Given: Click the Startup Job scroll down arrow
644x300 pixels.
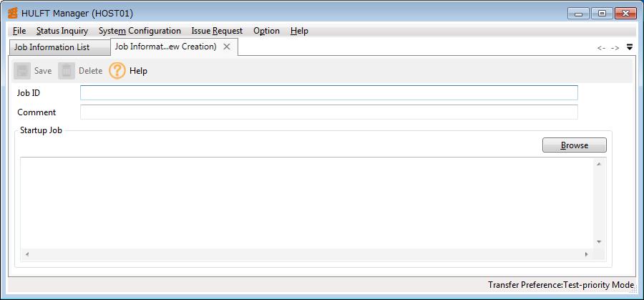Looking at the screenshot, I should pos(599,241).
